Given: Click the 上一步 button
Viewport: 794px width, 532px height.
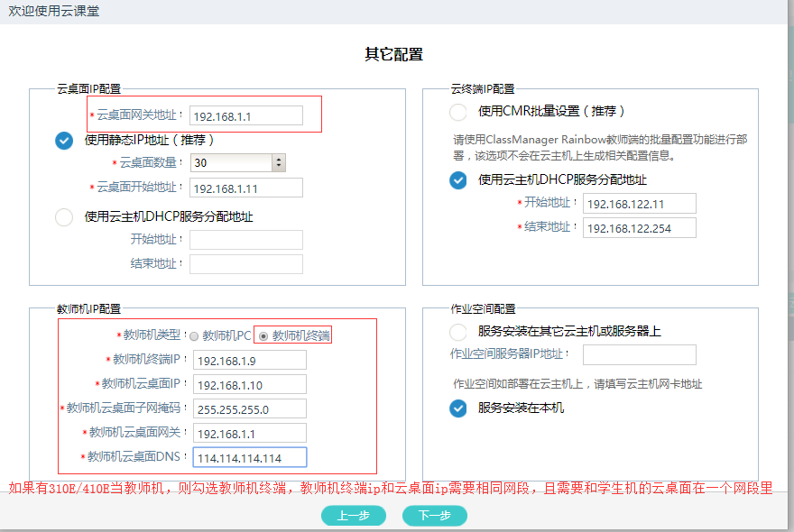Looking at the screenshot, I should coord(354,516).
